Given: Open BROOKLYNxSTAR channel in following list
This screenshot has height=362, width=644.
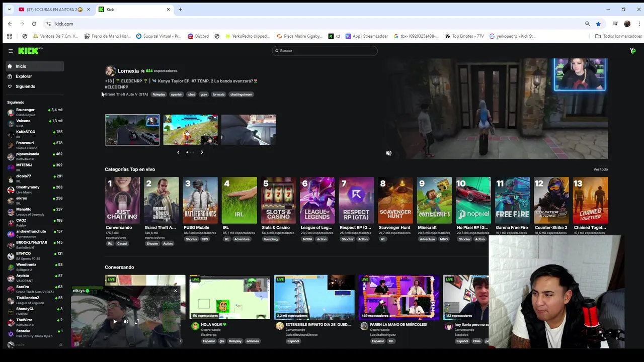Looking at the screenshot, I should (35, 245).
